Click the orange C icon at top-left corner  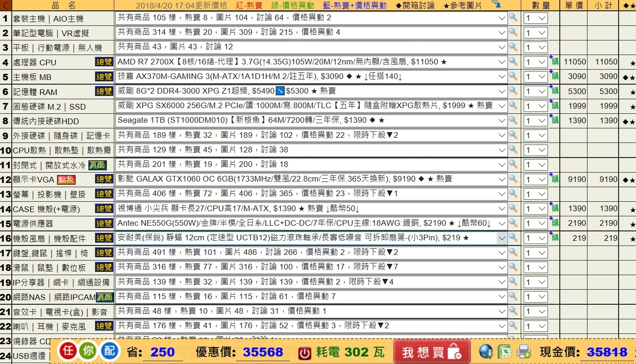pos(5,5)
